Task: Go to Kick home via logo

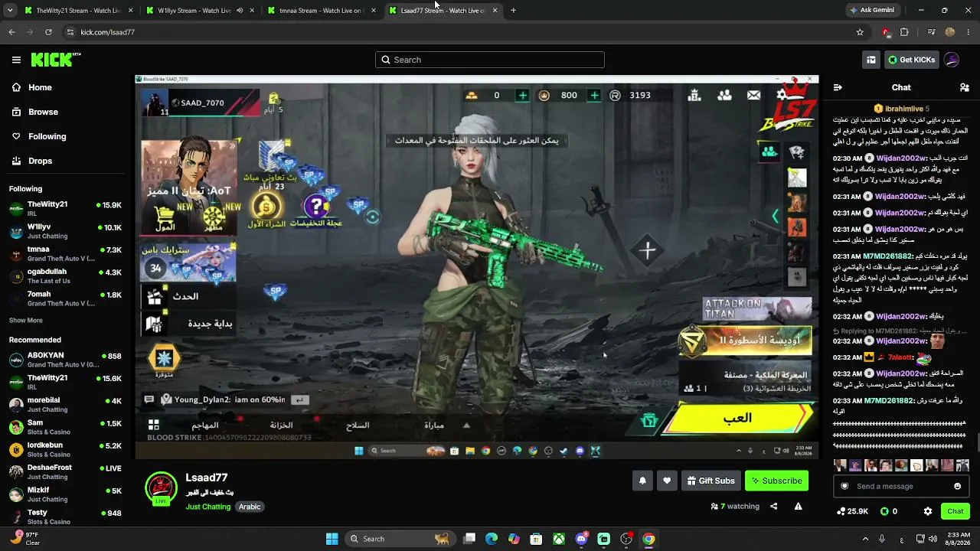Action: (56, 60)
